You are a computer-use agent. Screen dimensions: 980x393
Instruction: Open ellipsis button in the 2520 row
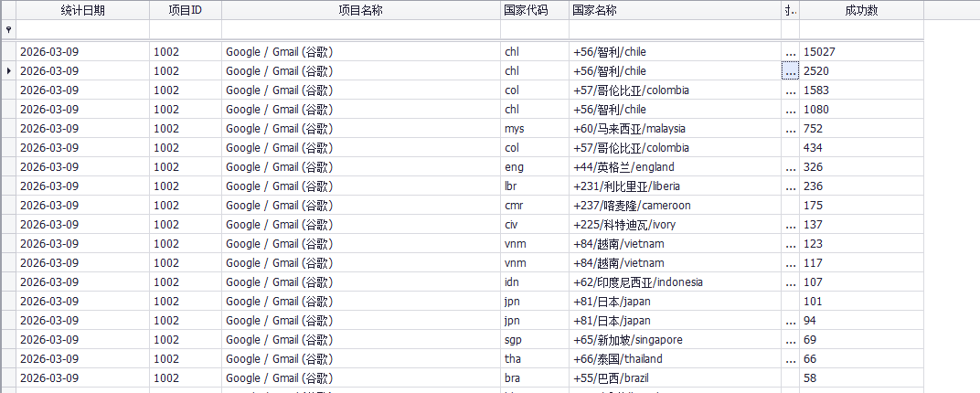[x=790, y=71]
